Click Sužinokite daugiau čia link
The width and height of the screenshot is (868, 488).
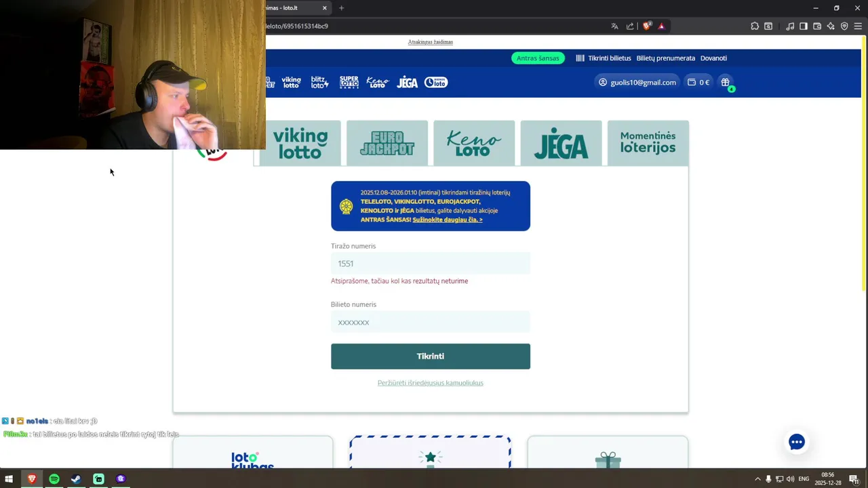coord(448,220)
